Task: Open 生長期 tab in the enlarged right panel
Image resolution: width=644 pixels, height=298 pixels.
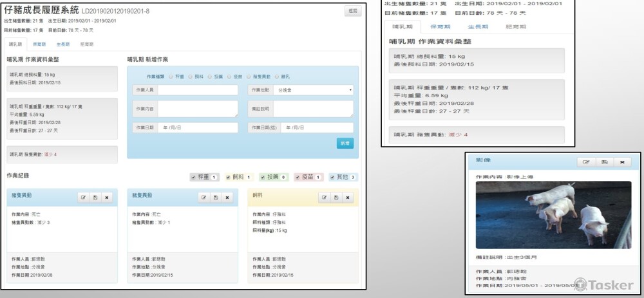Action: point(477,26)
